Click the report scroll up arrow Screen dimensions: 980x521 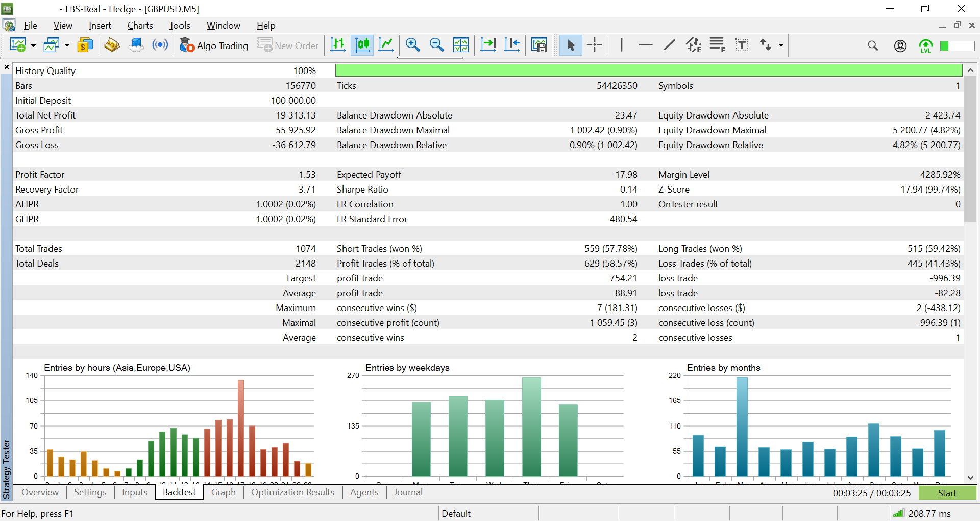(x=970, y=70)
